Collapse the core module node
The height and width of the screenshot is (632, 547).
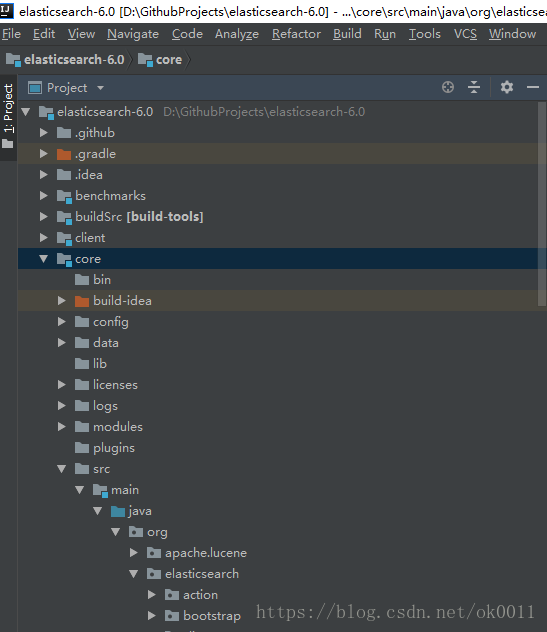[44, 259]
